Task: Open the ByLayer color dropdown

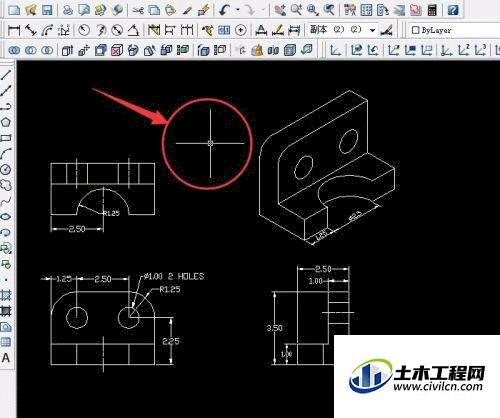Action: [455, 30]
